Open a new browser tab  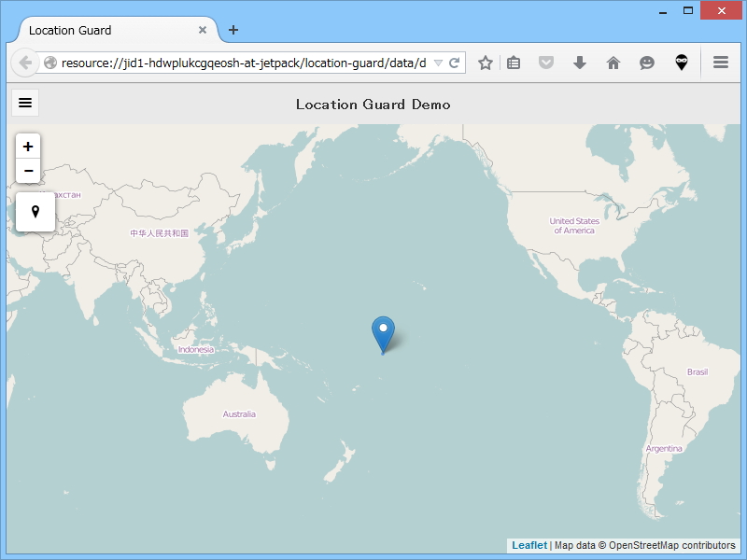(x=233, y=29)
